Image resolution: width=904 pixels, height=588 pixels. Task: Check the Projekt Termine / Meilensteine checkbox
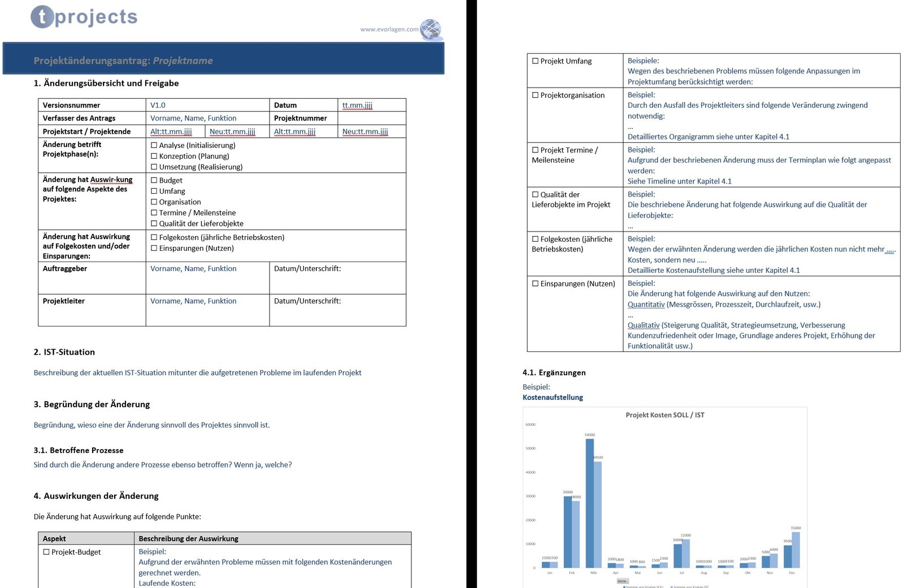tap(535, 150)
